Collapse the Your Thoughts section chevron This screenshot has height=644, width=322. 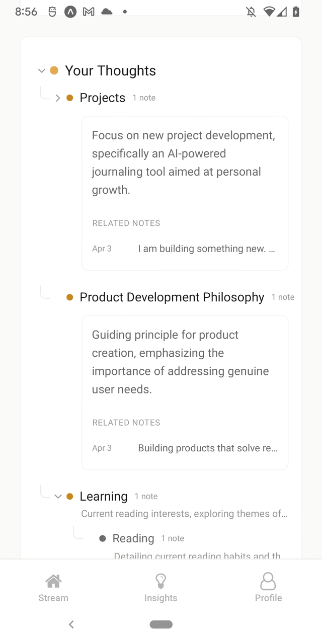42,71
